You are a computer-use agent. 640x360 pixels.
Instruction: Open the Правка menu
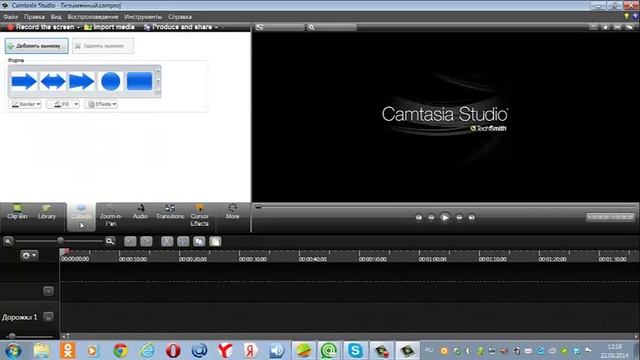coord(34,17)
